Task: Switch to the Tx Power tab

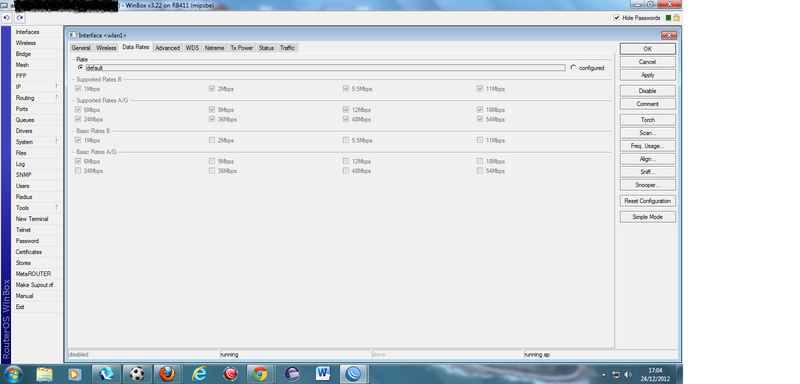Action: (241, 48)
